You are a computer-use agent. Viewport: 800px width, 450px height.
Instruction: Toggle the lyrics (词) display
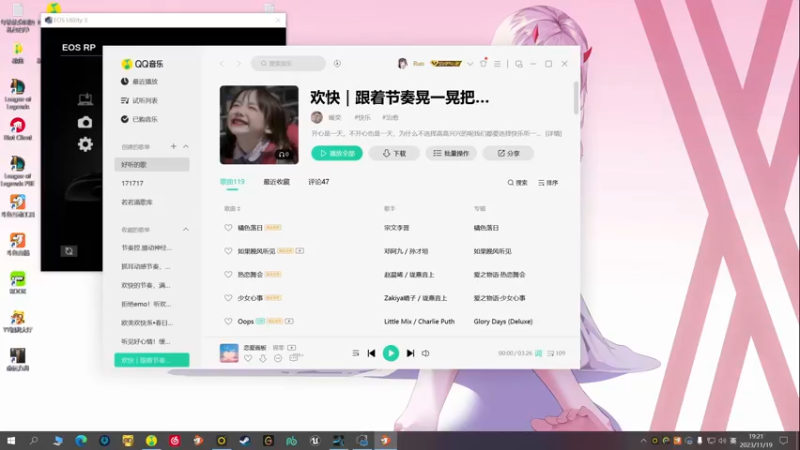click(x=538, y=353)
